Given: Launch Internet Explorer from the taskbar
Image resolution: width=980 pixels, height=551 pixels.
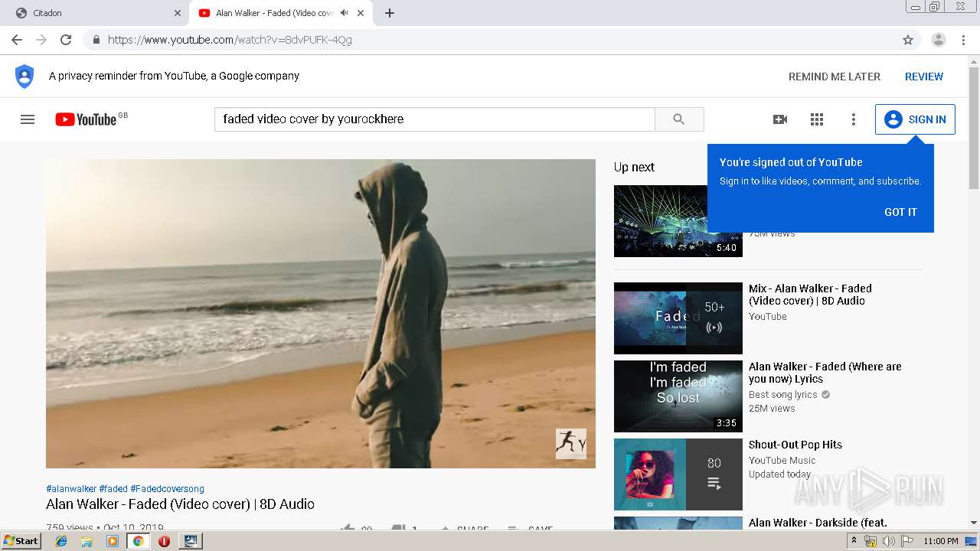Looking at the screenshot, I should 61,541.
